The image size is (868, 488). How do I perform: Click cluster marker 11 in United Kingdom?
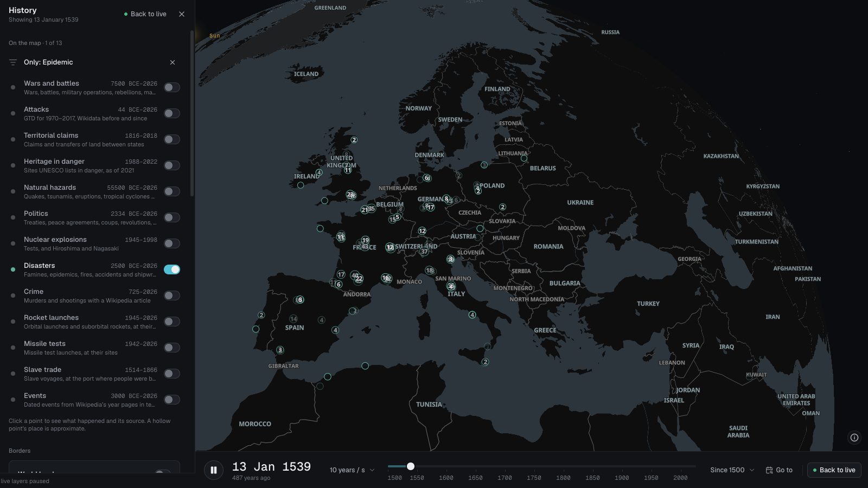click(348, 170)
